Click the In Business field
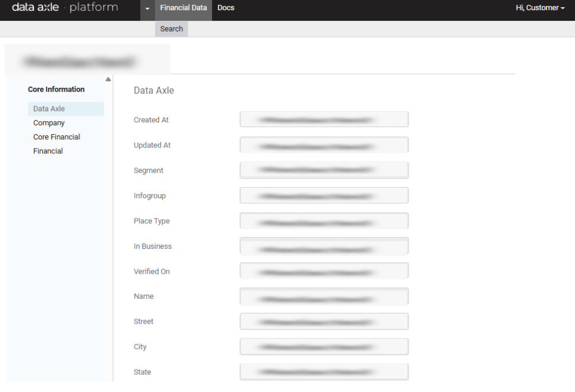Image resolution: width=575 pixels, height=392 pixels. [x=324, y=246]
